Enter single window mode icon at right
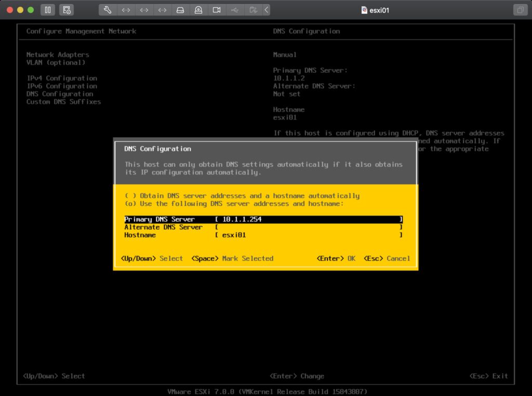Image resolution: width=532 pixels, height=396 pixels. 520,10
